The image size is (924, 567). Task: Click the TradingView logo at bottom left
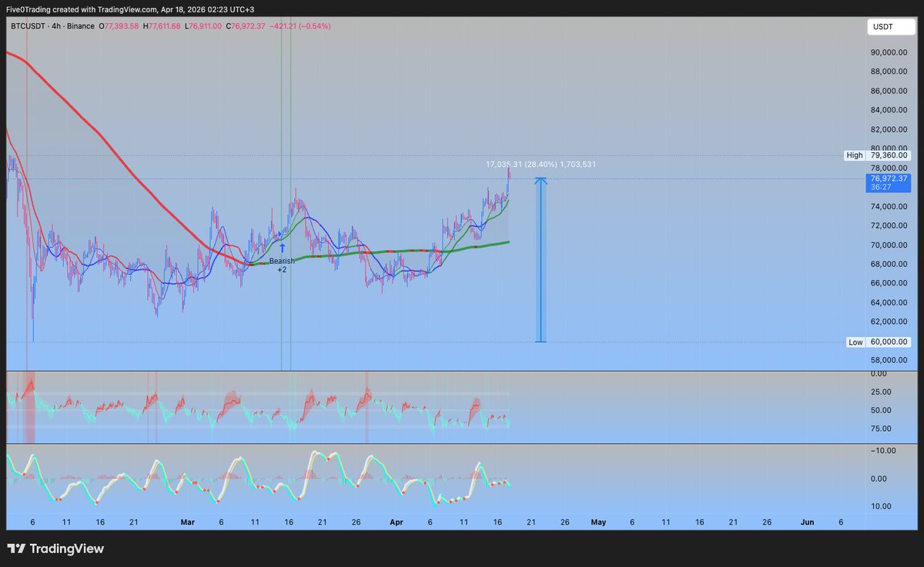[x=55, y=549]
